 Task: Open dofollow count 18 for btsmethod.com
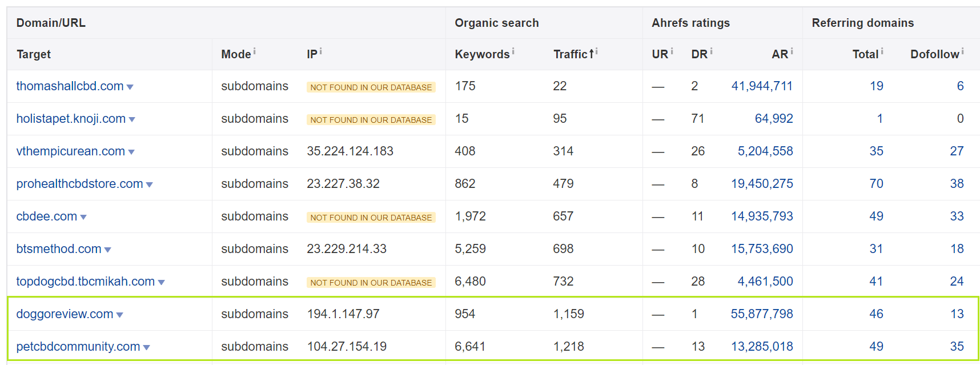[957, 249]
